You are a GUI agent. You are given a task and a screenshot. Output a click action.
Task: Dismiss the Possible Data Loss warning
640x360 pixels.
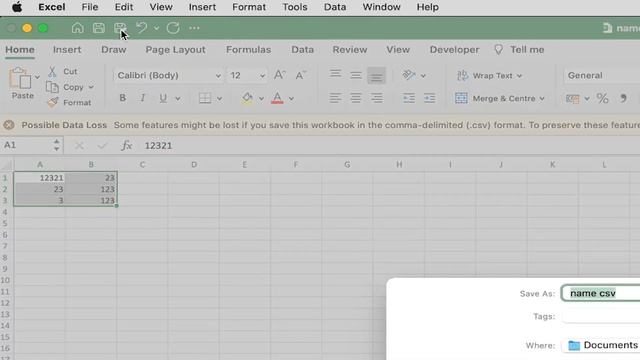pyautogui.click(x=9, y=125)
